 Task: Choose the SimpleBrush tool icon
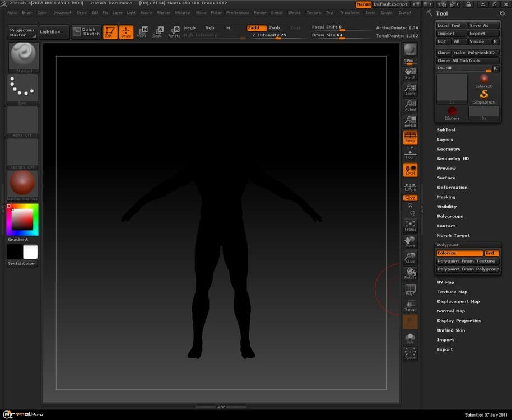pyautogui.click(x=483, y=96)
